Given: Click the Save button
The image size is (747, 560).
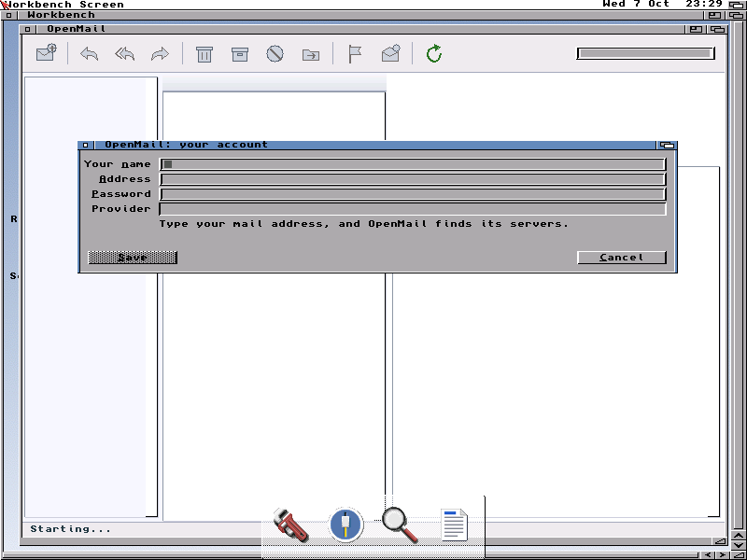Looking at the screenshot, I should coord(133,258).
